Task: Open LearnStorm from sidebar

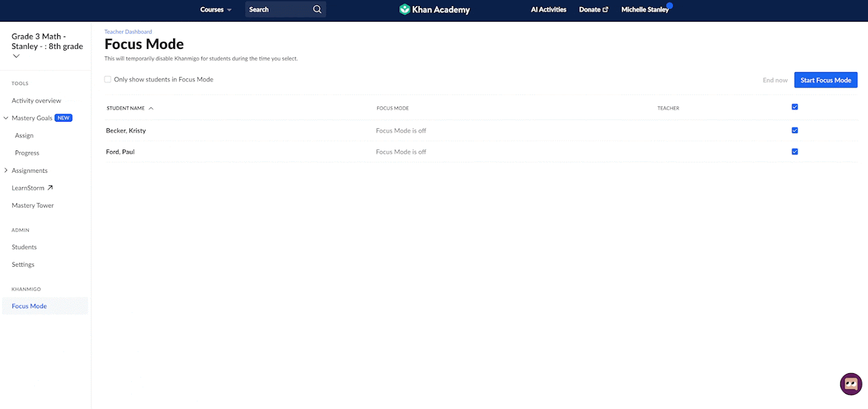Action: (x=28, y=188)
